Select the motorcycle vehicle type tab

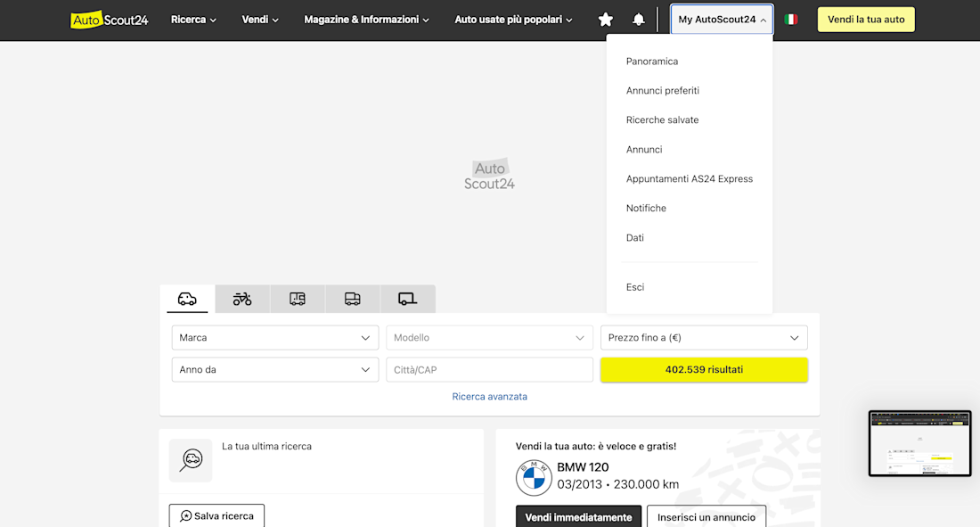tap(242, 299)
